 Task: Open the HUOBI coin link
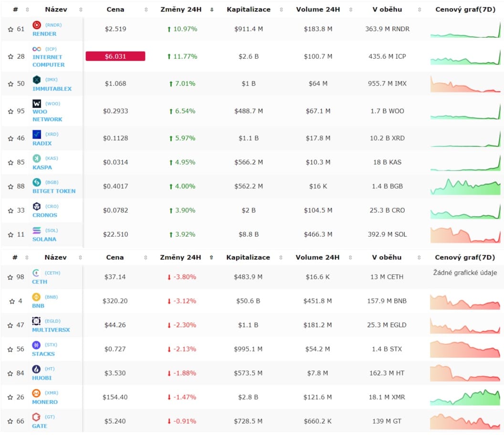(x=42, y=378)
